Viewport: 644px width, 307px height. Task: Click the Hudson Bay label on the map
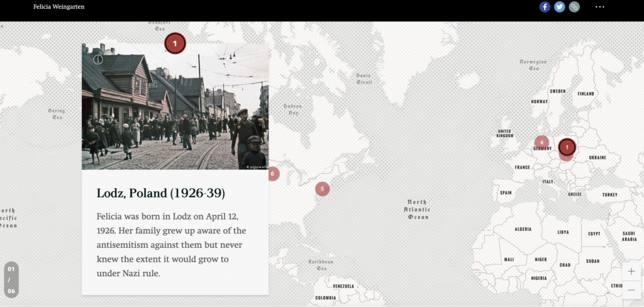(x=292, y=110)
